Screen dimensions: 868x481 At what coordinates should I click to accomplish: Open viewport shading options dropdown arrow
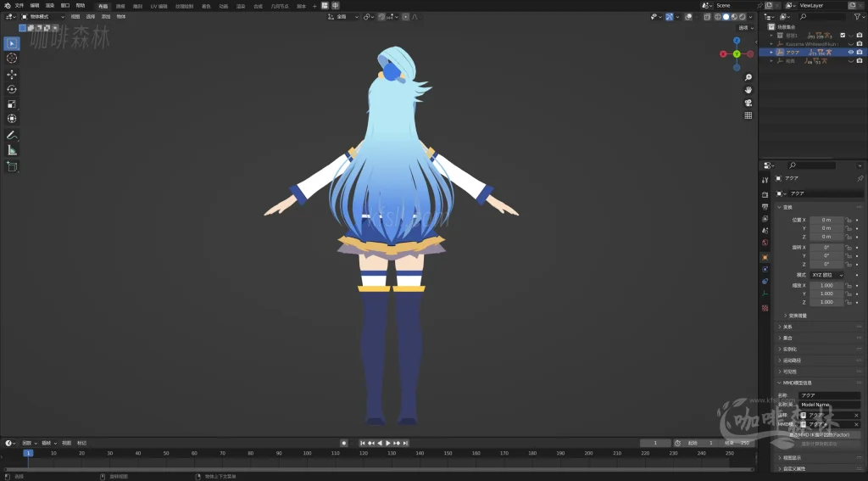751,17
